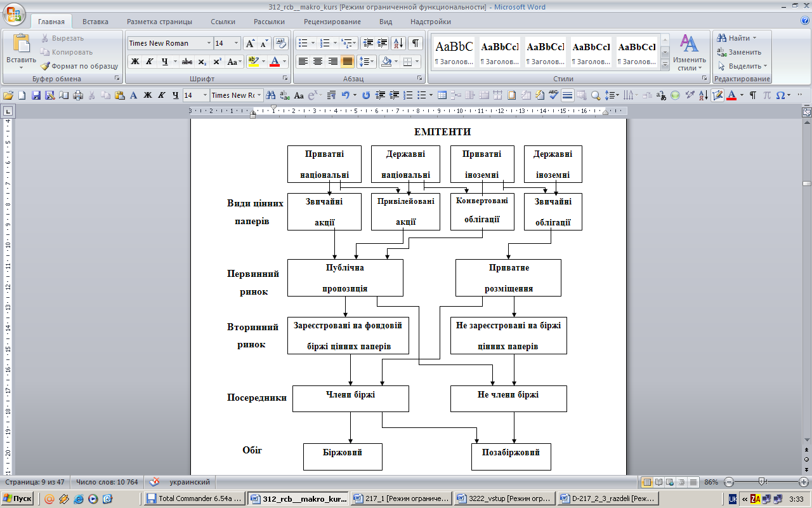Switch to the Ссылки tab
The image size is (812, 508).
(x=223, y=22)
